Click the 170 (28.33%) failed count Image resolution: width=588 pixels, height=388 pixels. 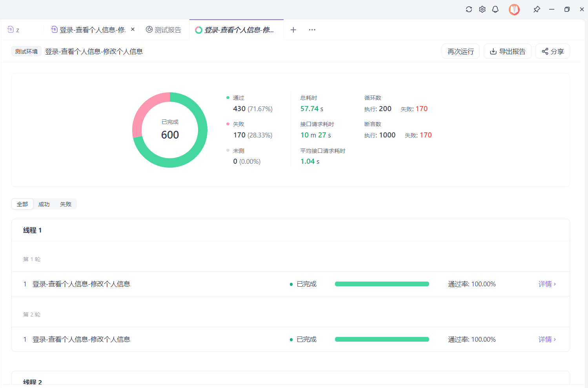[253, 135]
